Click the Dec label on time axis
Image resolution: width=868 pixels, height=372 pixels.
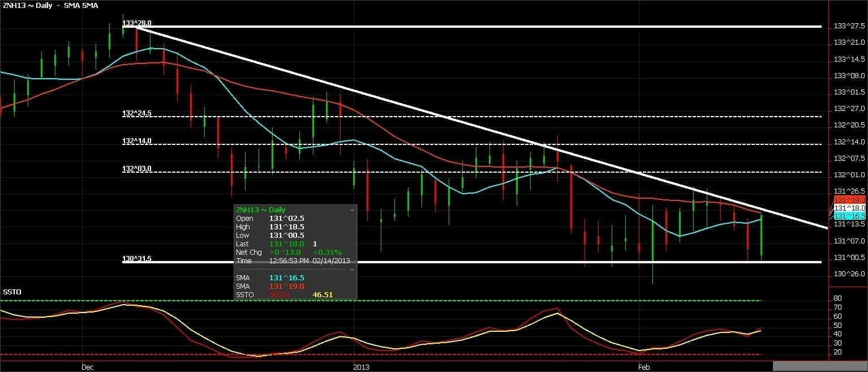coord(88,367)
